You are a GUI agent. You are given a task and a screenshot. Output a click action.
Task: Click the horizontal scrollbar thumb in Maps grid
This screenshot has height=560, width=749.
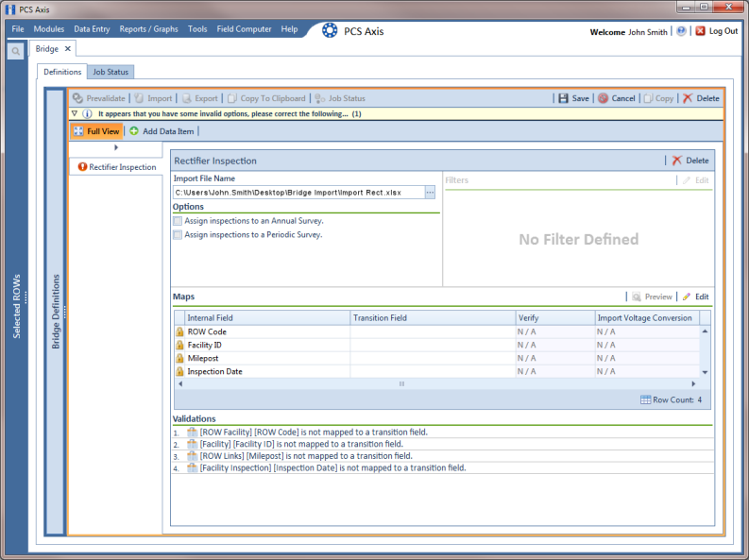[401, 383]
